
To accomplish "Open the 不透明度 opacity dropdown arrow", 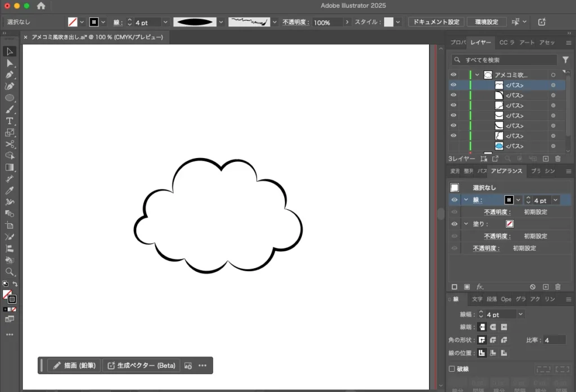I will coord(347,22).
